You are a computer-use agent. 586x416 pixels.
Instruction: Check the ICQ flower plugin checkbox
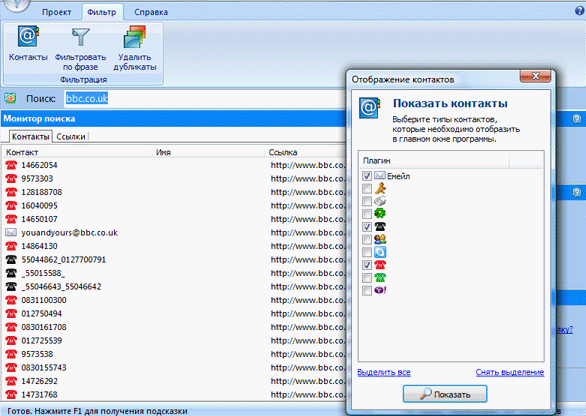(367, 214)
